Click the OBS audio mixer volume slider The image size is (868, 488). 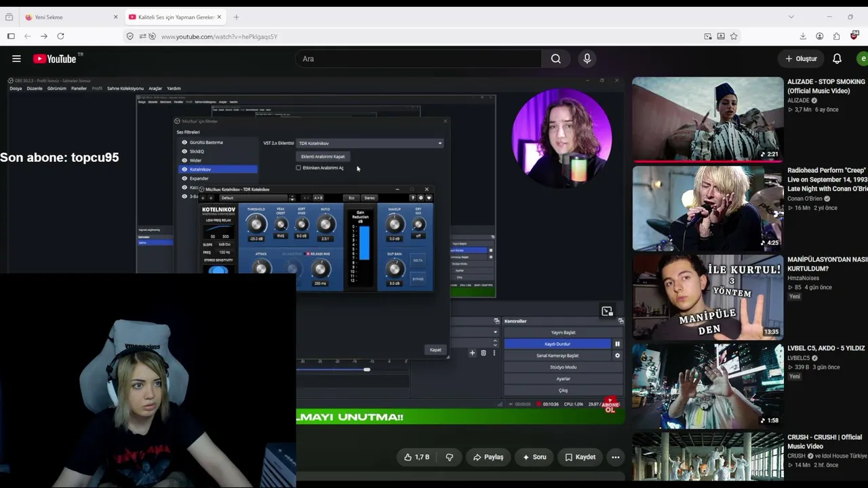[367, 369]
